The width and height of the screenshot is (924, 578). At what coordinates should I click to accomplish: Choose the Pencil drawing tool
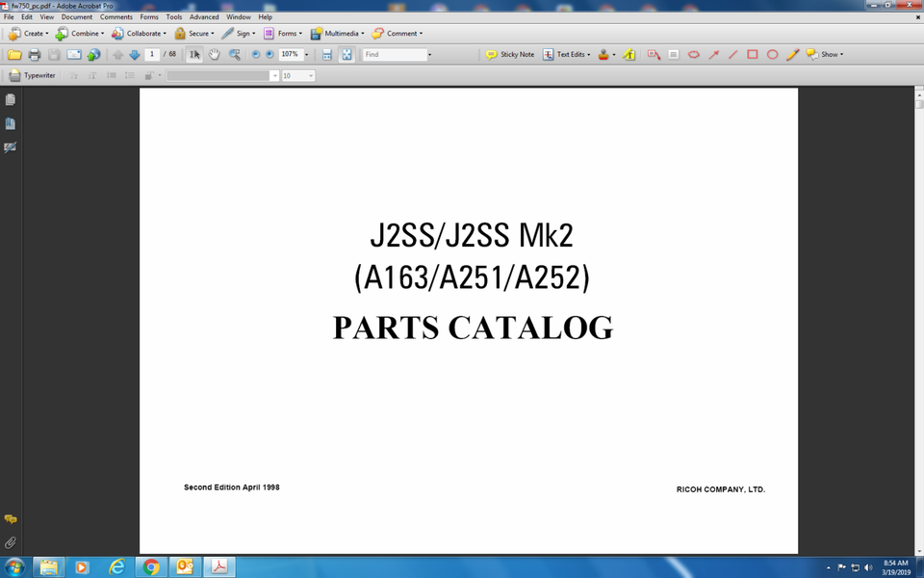point(792,55)
